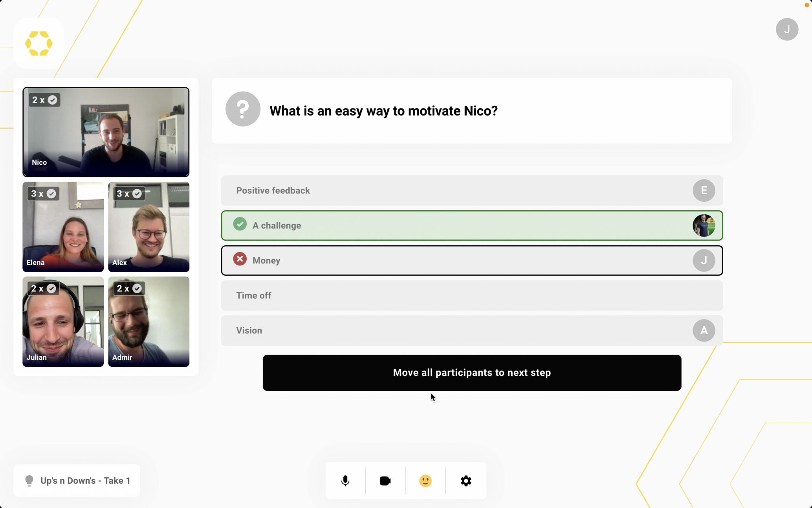
Task: Click Elena's 3 x score badge
Action: pos(43,194)
